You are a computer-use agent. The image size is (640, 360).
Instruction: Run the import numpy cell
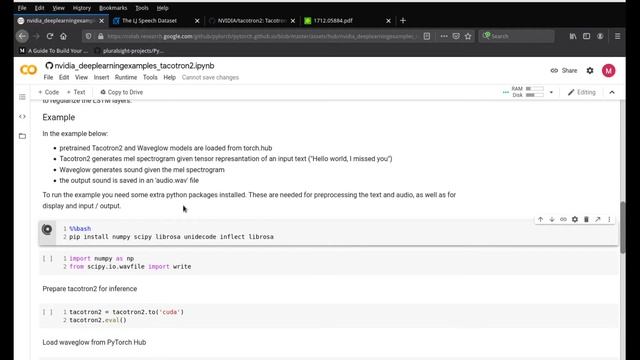point(48,258)
